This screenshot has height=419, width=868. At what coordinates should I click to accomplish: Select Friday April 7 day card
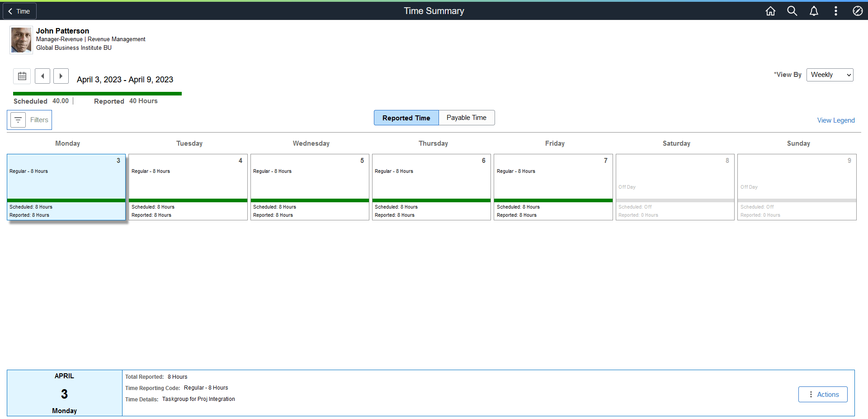[553, 187]
